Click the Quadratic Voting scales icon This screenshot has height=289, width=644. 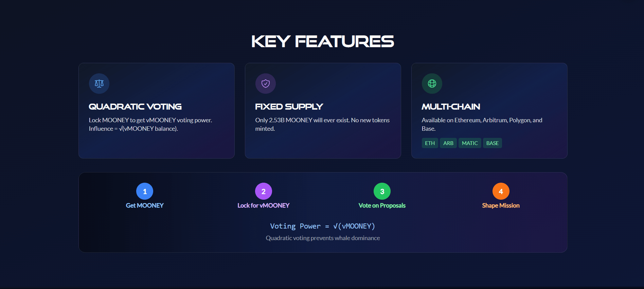(99, 84)
